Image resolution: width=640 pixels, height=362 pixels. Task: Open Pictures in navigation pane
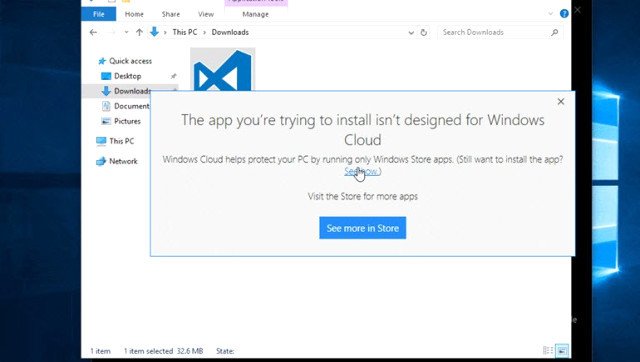click(x=127, y=121)
